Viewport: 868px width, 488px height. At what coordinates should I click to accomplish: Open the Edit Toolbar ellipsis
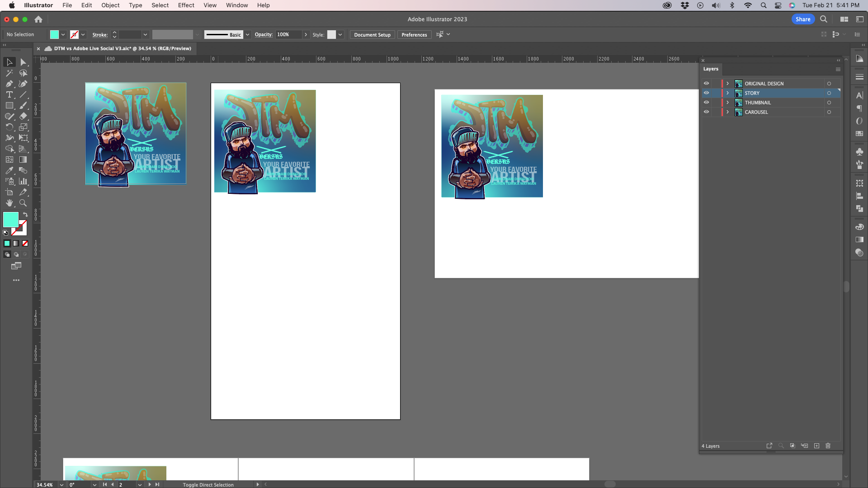pos(16,280)
